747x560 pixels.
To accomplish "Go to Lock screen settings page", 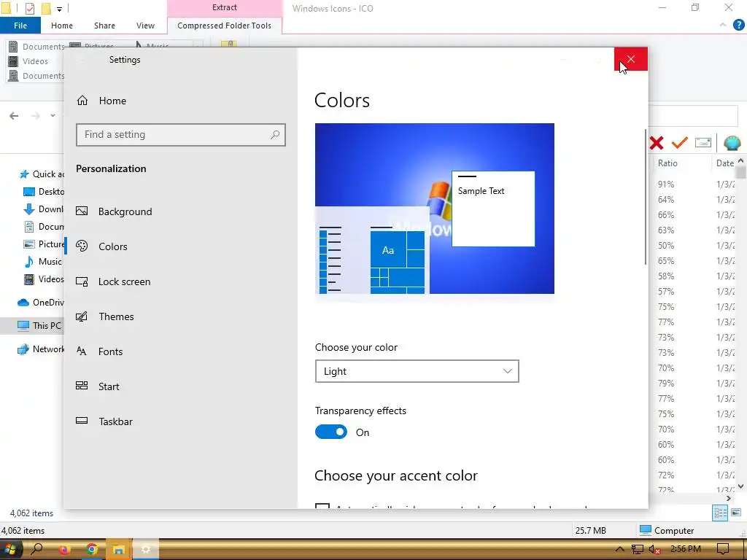I will [x=124, y=281].
